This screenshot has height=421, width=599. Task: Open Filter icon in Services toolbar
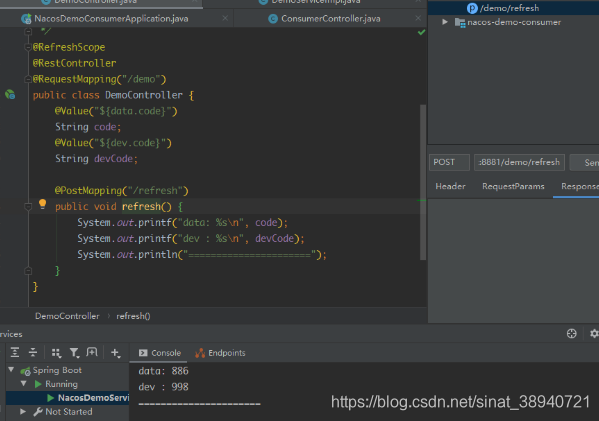pos(74,353)
